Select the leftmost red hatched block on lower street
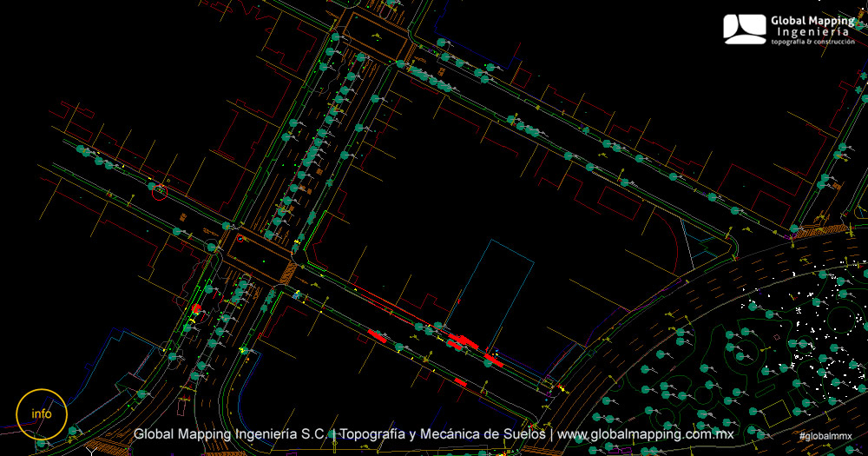 click(x=376, y=334)
